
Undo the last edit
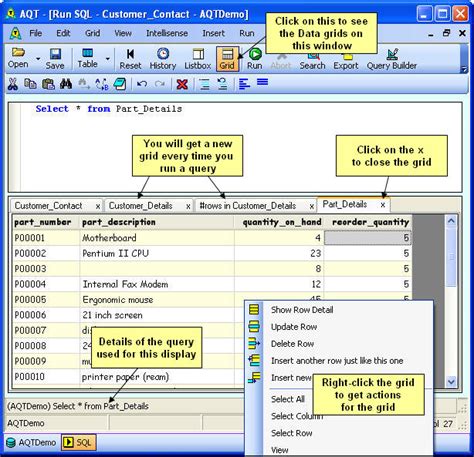click(x=142, y=84)
